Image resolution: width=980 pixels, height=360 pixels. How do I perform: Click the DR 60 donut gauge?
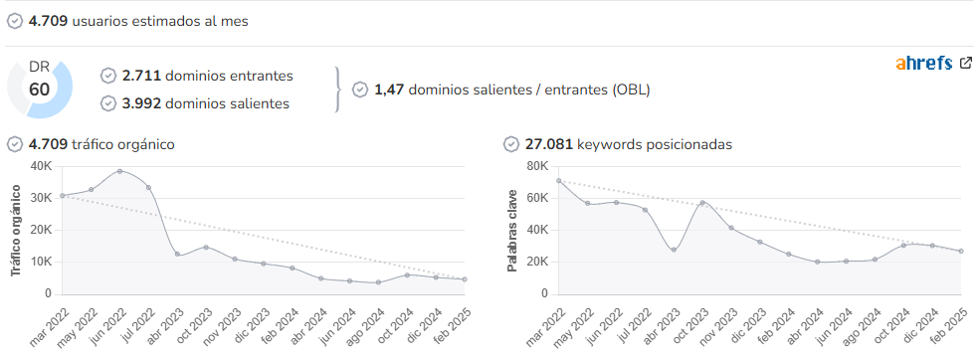pos(40,89)
